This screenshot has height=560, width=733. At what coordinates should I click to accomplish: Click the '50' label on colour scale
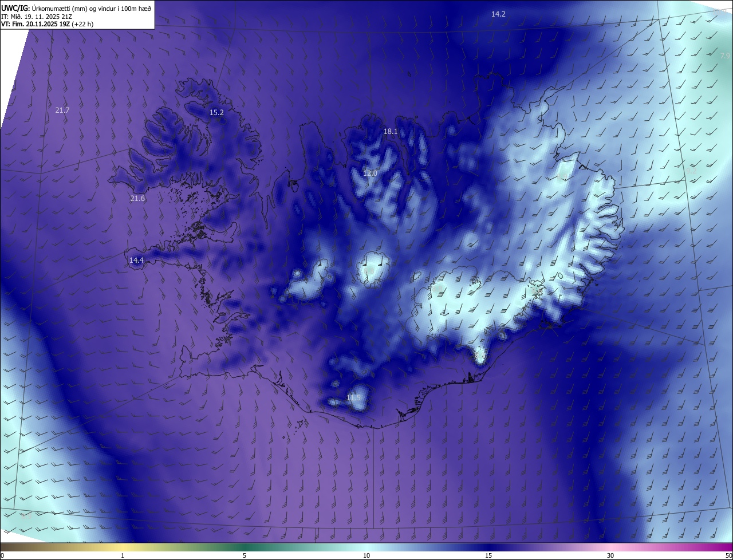(728, 556)
